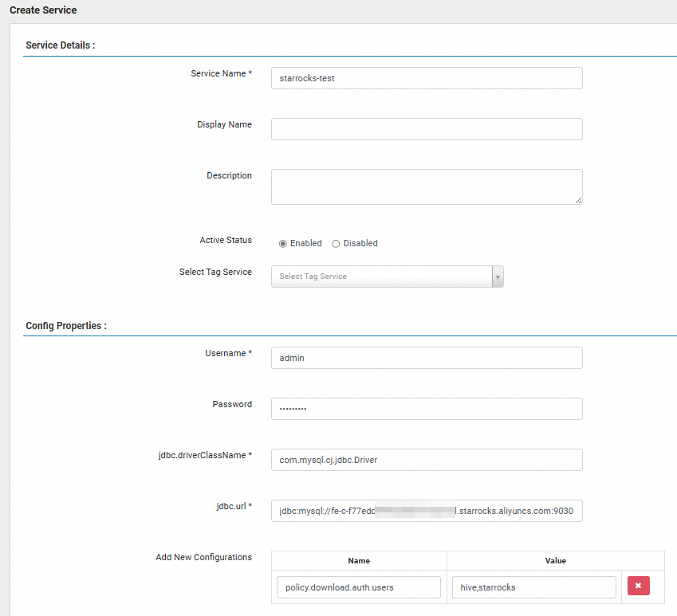Screen dimensions: 677x616
Task: Click the Enabled label text
Action: point(305,243)
